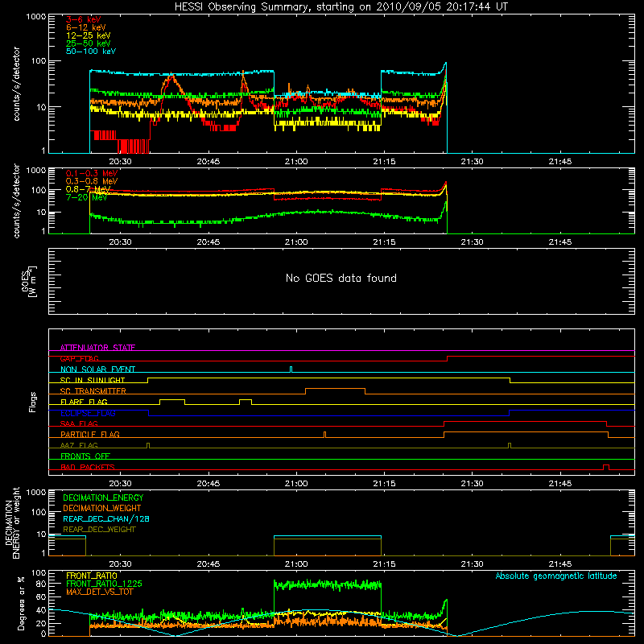Click the 20:30 tick label under top plot
Viewport: 644px width, 644px height.
(120, 162)
